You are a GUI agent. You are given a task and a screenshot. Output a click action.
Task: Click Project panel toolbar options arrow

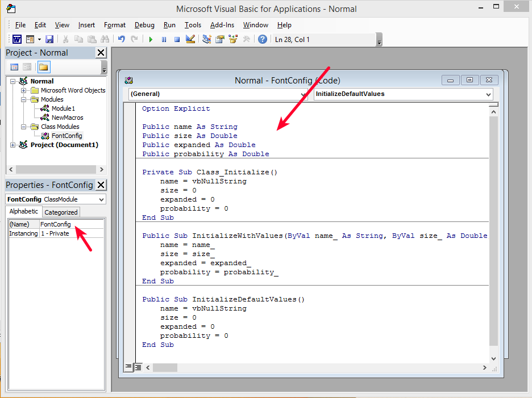(104, 67)
